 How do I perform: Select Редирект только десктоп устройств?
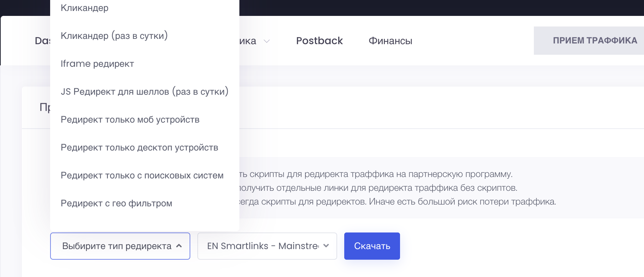139,147
